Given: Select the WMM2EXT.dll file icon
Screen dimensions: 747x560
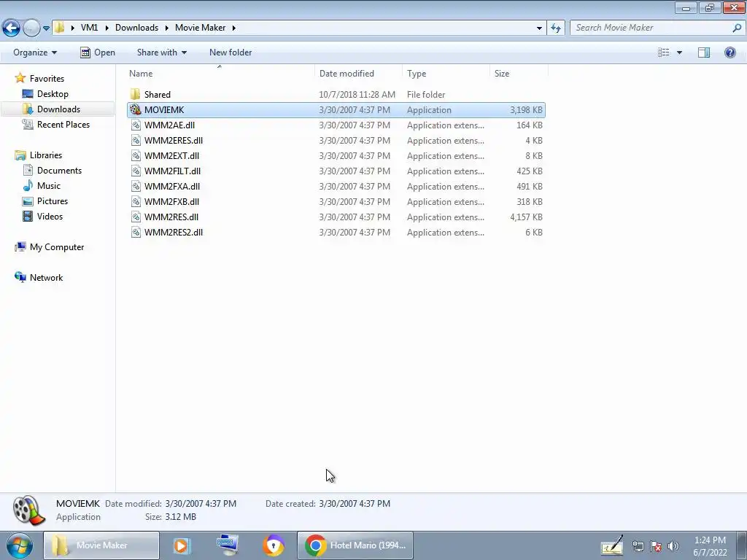Looking at the screenshot, I should pyautogui.click(x=136, y=156).
